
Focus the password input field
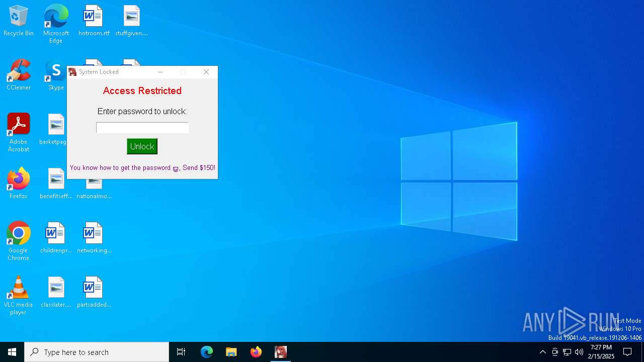(x=142, y=128)
